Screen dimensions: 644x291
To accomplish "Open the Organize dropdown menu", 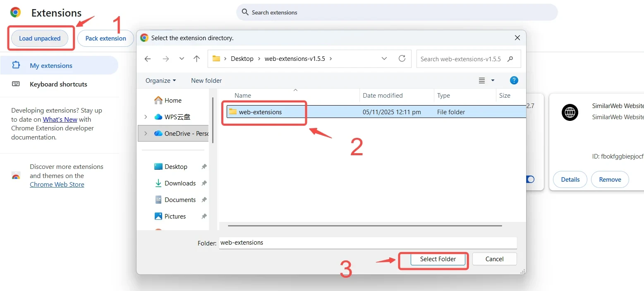I will tap(160, 80).
